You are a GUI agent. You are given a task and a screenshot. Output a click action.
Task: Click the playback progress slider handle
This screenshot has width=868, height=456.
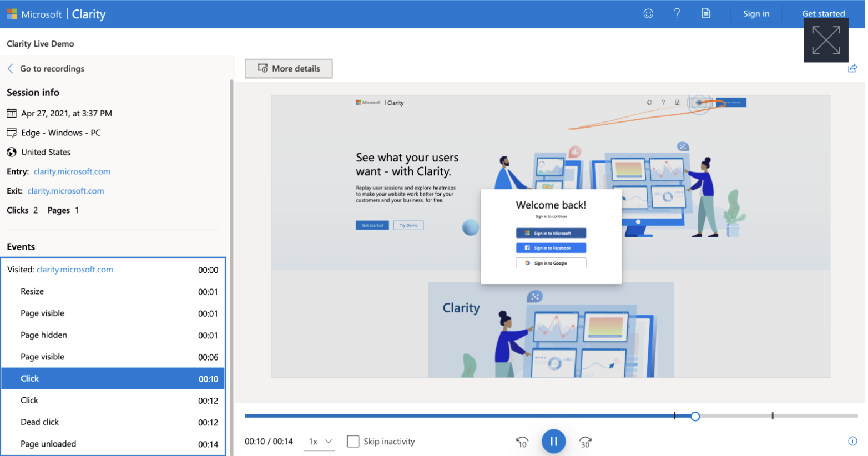point(695,416)
